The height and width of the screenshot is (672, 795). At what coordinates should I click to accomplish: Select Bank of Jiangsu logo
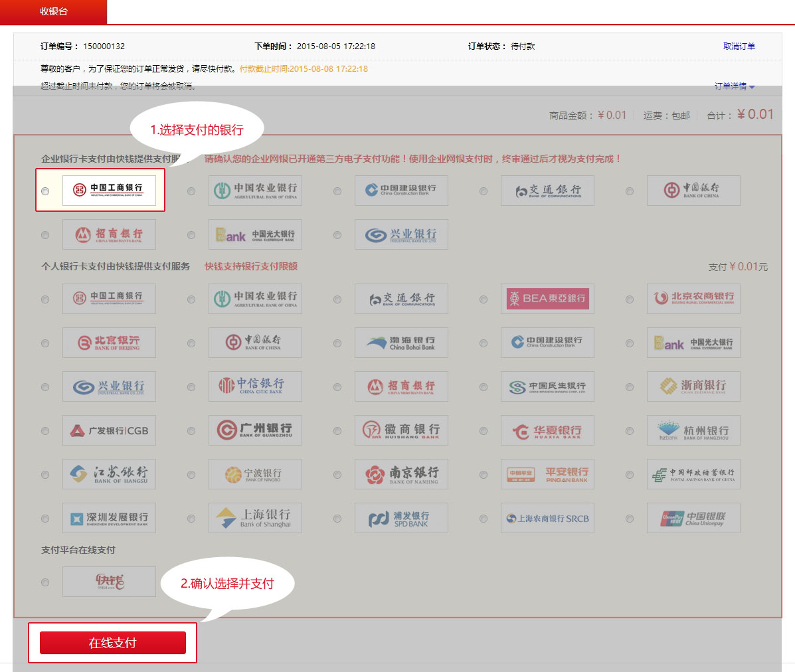(x=109, y=474)
